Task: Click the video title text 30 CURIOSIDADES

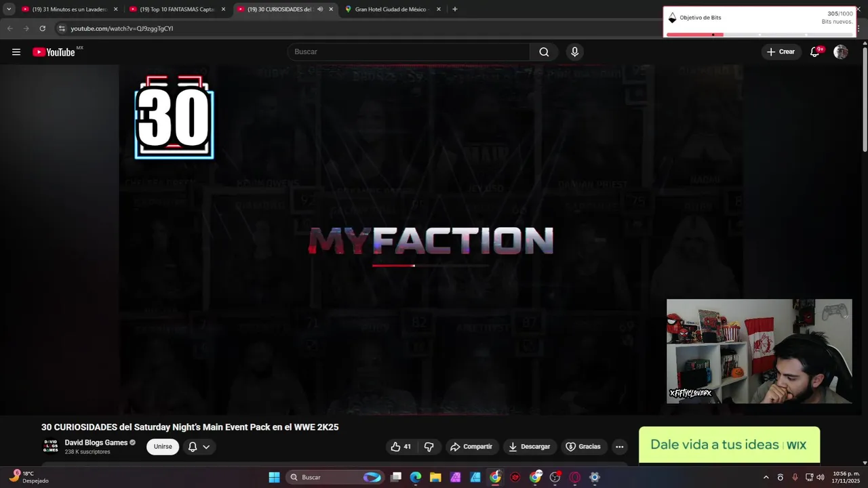Action: [190, 427]
